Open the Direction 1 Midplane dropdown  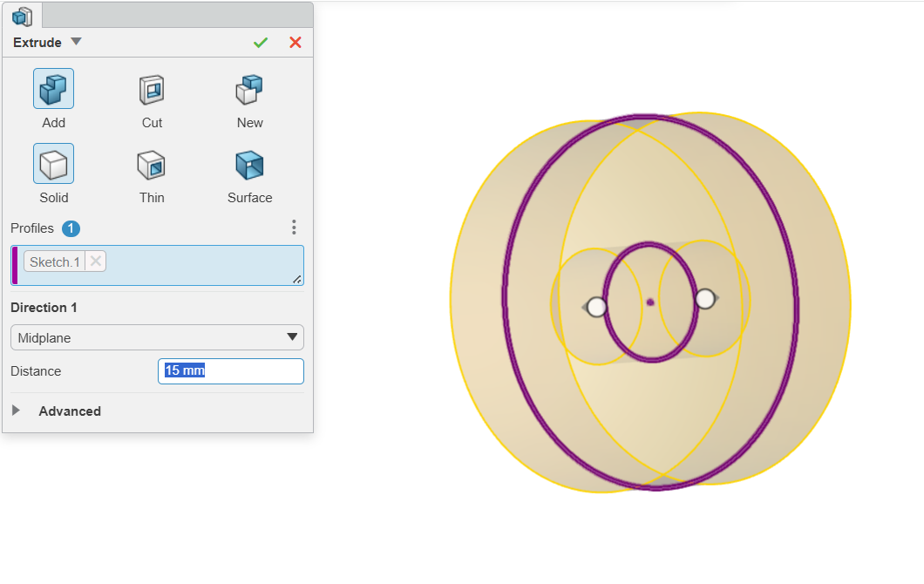[157, 337]
